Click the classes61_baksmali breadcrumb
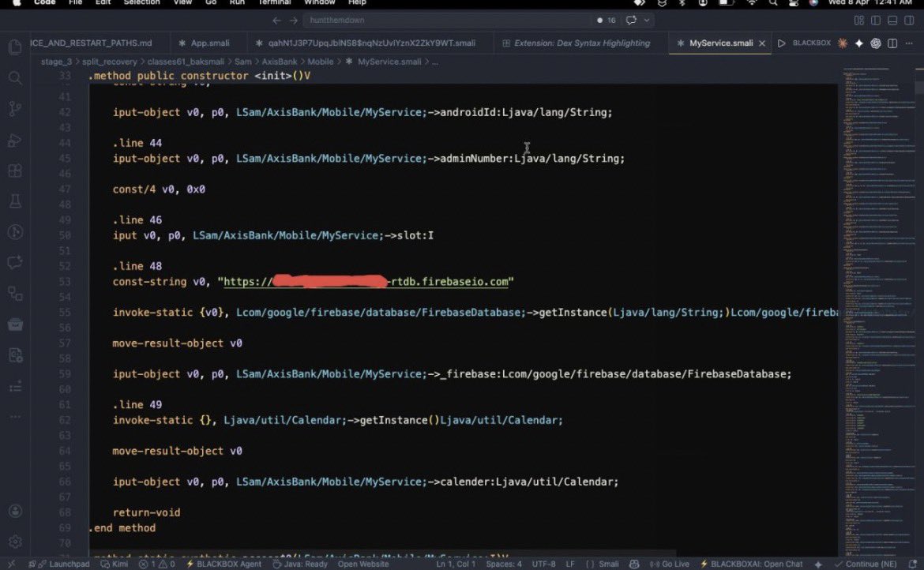This screenshot has width=924, height=570. coord(186,62)
